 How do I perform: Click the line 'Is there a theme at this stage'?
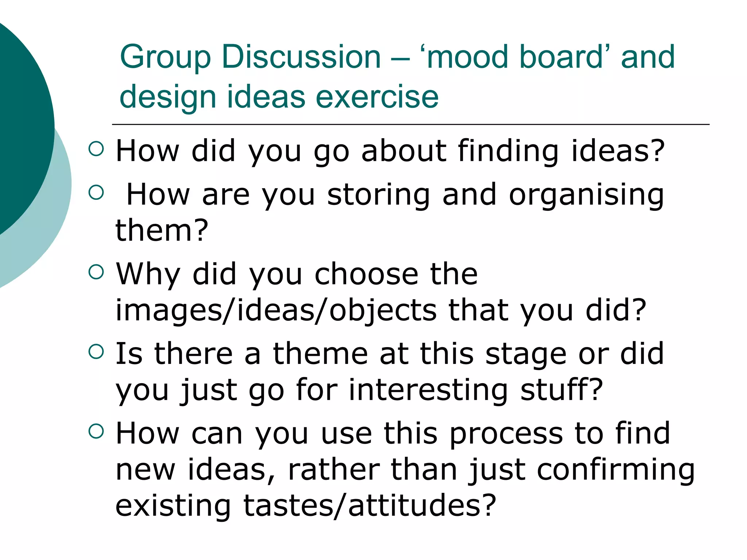pyautogui.click(x=390, y=354)
